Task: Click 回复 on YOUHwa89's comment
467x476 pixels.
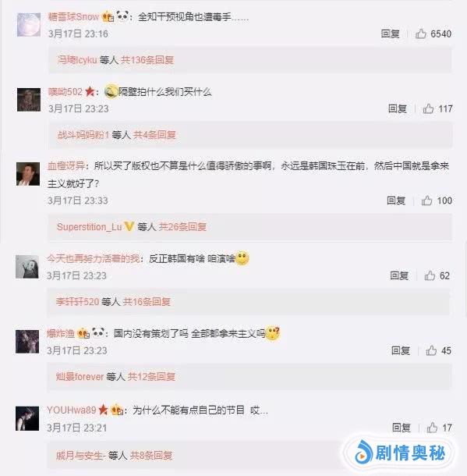Action: point(402,428)
